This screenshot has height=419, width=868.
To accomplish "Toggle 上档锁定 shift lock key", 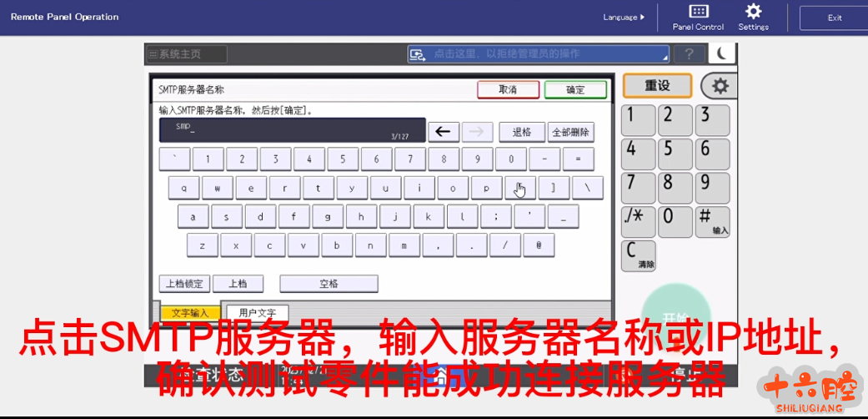I will 182,284.
